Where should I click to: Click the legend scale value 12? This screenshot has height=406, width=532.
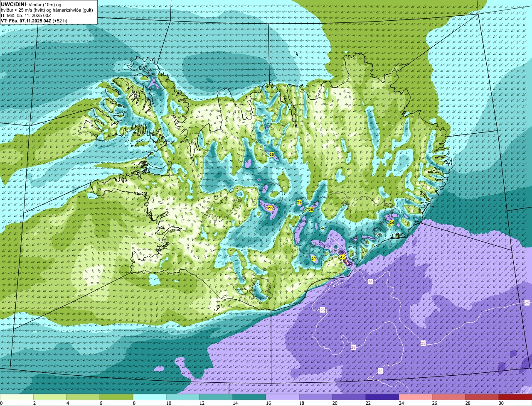coord(202,403)
